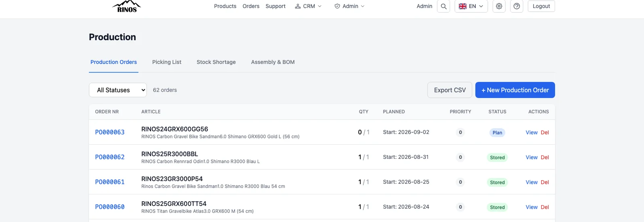644x222 pixels.
Task: Click article RINOS25GRX600TT54
Action: [x=174, y=204]
